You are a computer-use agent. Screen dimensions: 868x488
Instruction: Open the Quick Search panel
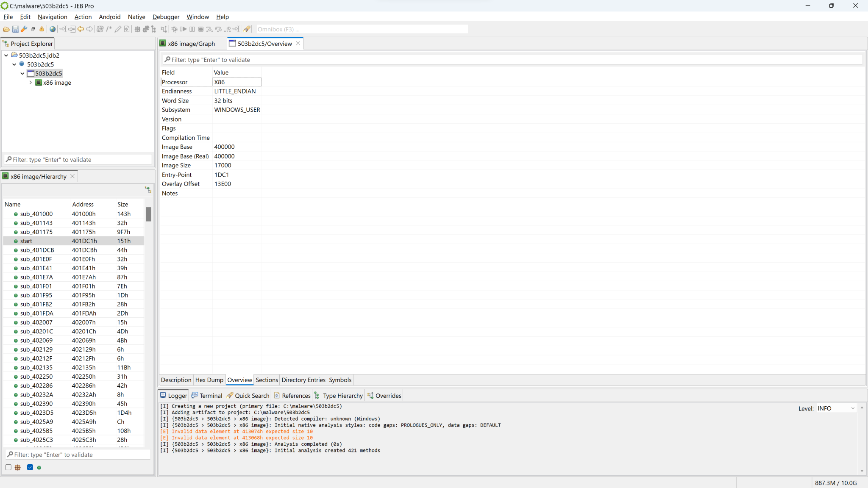click(248, 395)
